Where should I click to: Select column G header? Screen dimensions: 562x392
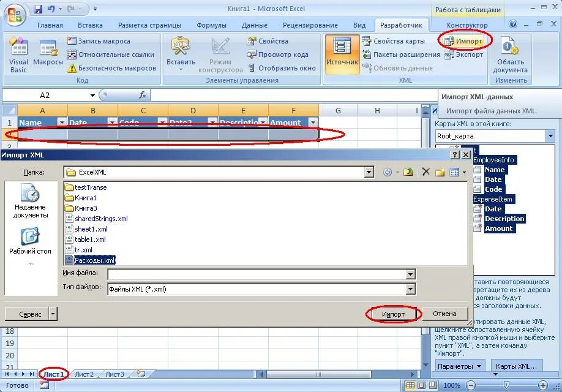click(x=338, y=111)
